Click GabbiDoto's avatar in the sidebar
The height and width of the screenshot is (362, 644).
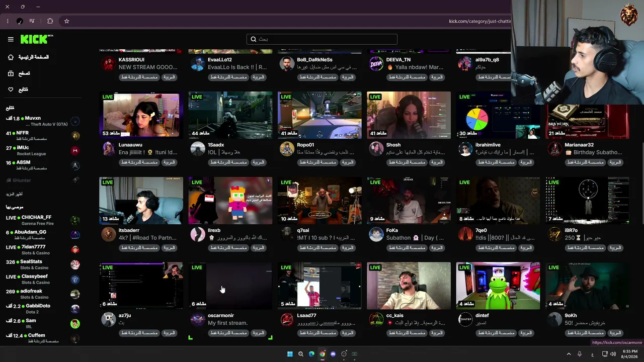[75, 309]
